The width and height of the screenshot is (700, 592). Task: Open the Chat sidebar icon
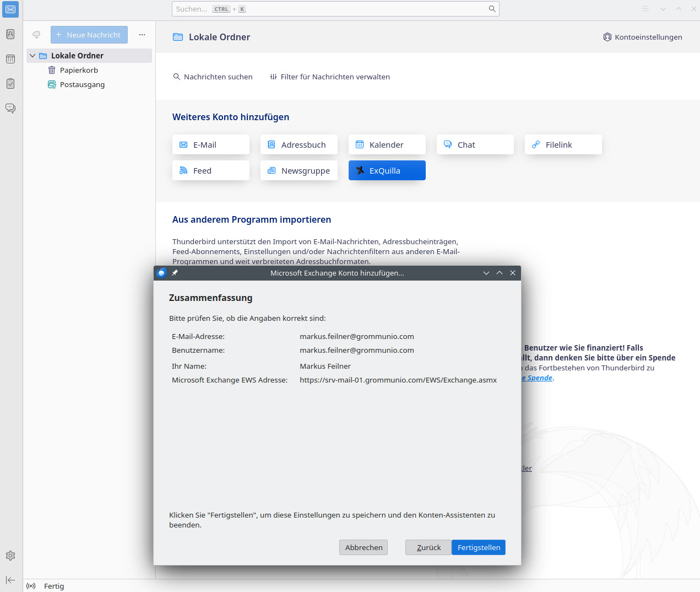(x=10, y=108)
